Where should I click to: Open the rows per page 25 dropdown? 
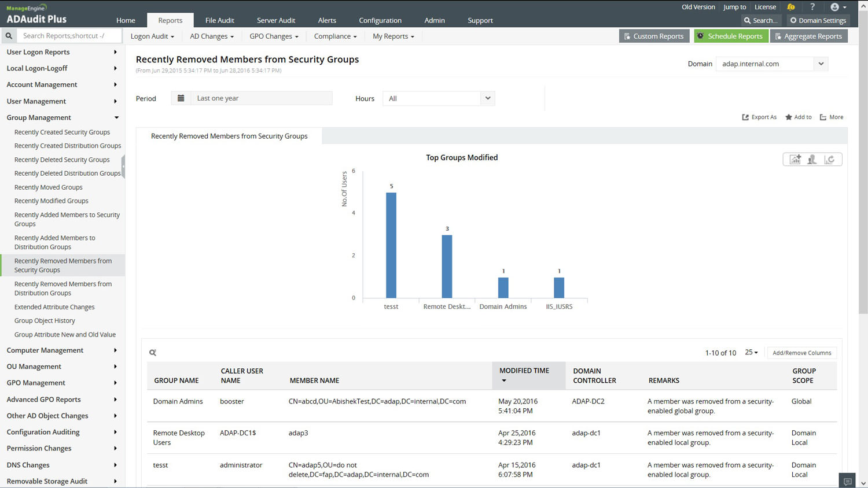point(751,353)
